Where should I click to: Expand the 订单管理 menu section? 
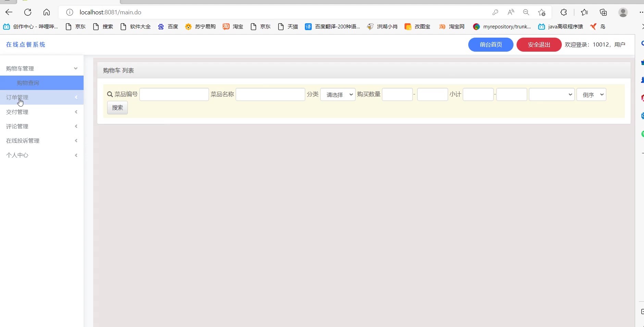click(42, 97)
